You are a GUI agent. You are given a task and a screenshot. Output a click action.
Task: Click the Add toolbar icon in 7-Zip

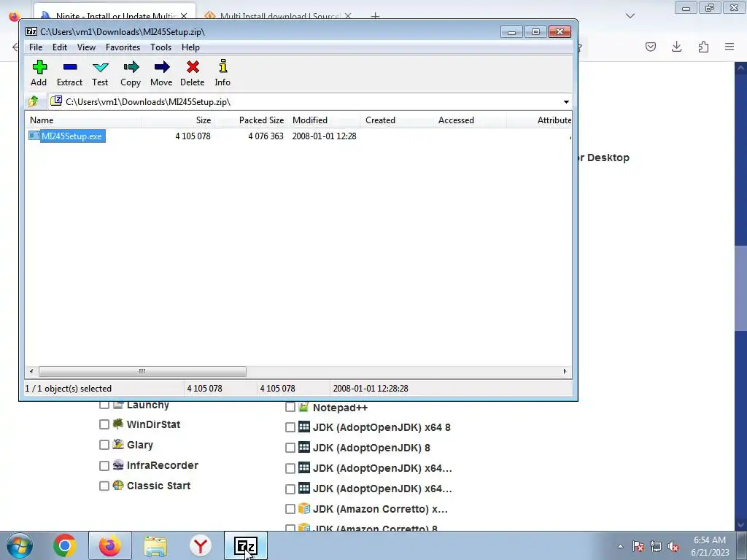(x=39, y=67)
